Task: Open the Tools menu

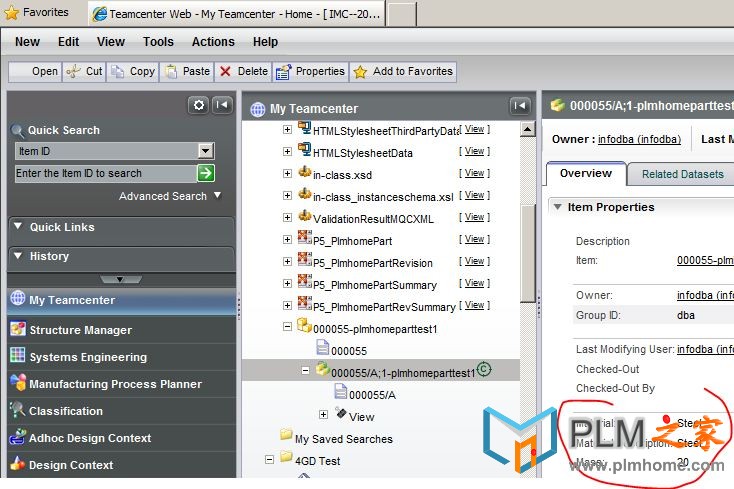Action: pos(158,42)
